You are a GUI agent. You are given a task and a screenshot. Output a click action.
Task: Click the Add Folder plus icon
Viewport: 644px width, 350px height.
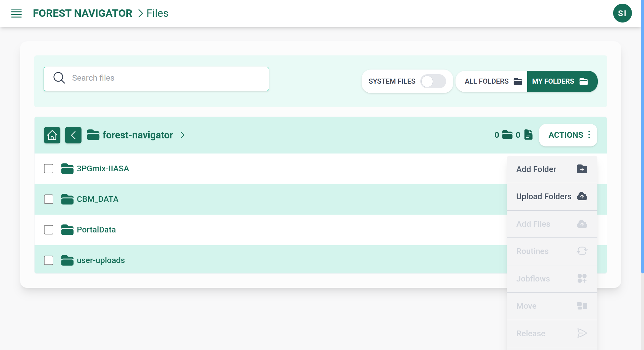point(582,169)
